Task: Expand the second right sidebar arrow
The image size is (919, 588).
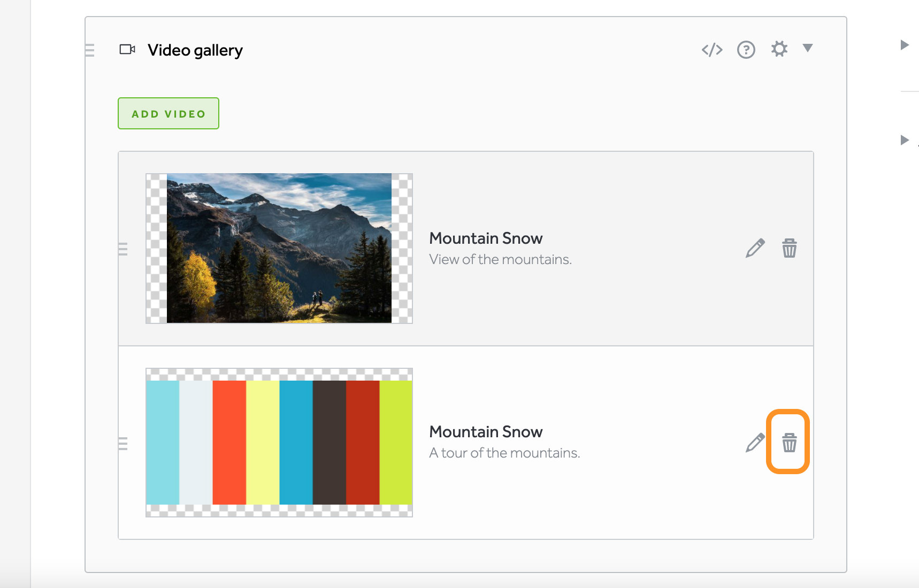Action: point(905,140)
